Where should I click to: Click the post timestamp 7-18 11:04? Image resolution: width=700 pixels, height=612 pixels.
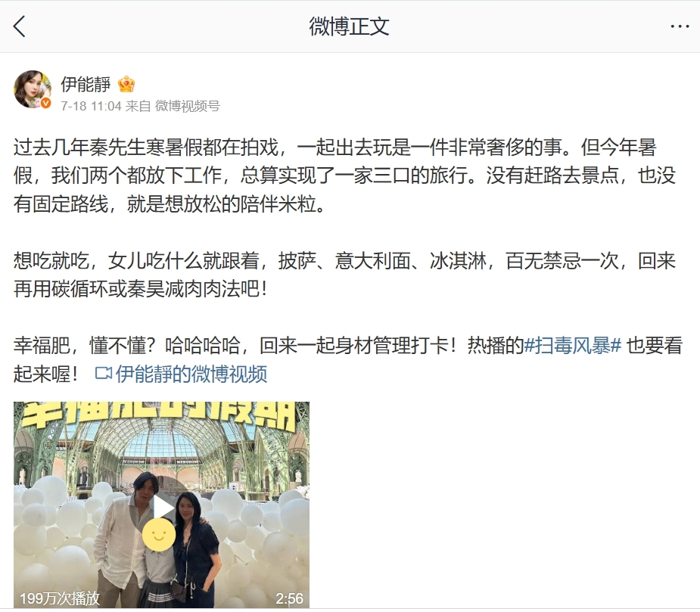click(x=91, y=106)
